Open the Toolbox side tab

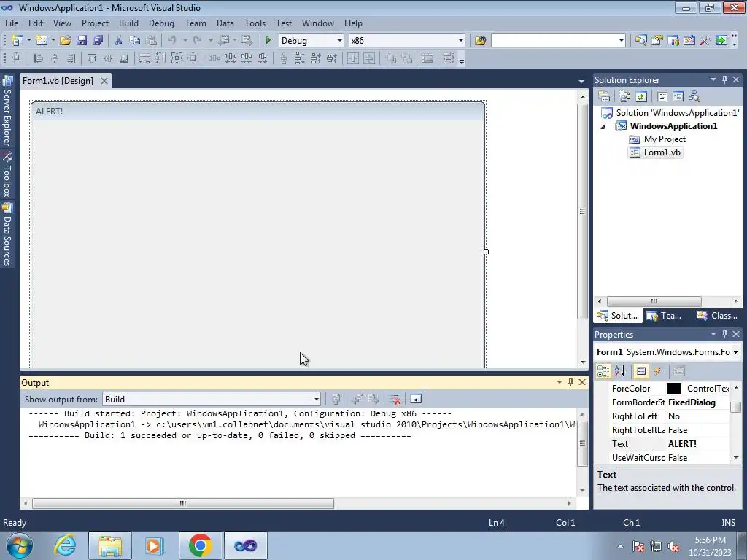[x=7, y=175]
